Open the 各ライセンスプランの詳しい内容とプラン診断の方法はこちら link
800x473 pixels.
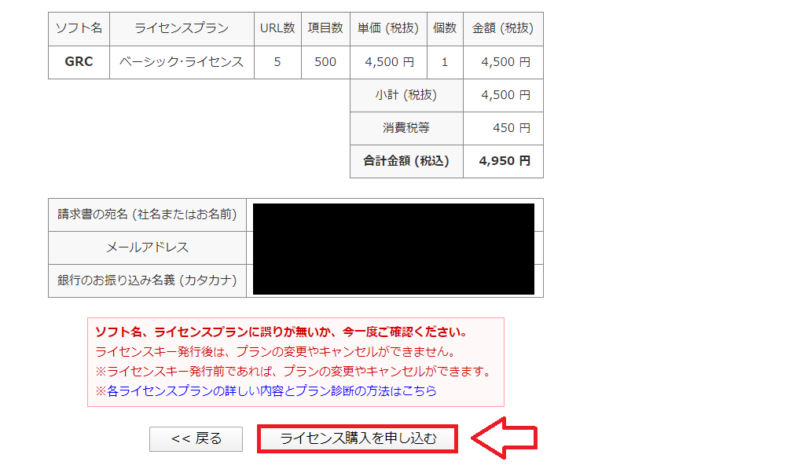(272, 391)
